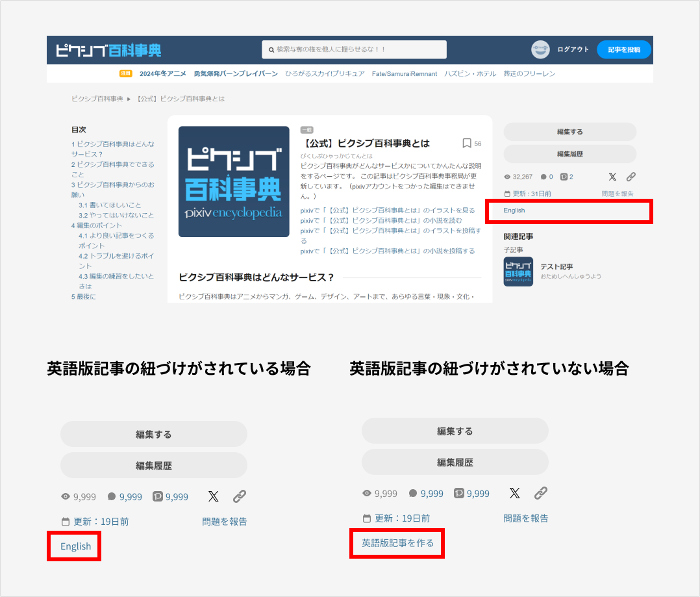This screenshot has width=700, height=597.
Task: Click 編集する above the 英語版記事を作る link
Action: [x=455, y=431]
